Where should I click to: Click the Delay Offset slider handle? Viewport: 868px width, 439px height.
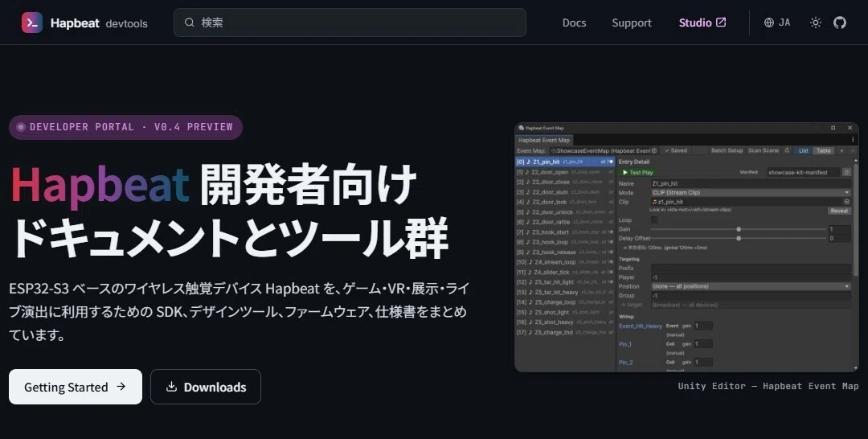pyautogui.click(x=739, y=238)
